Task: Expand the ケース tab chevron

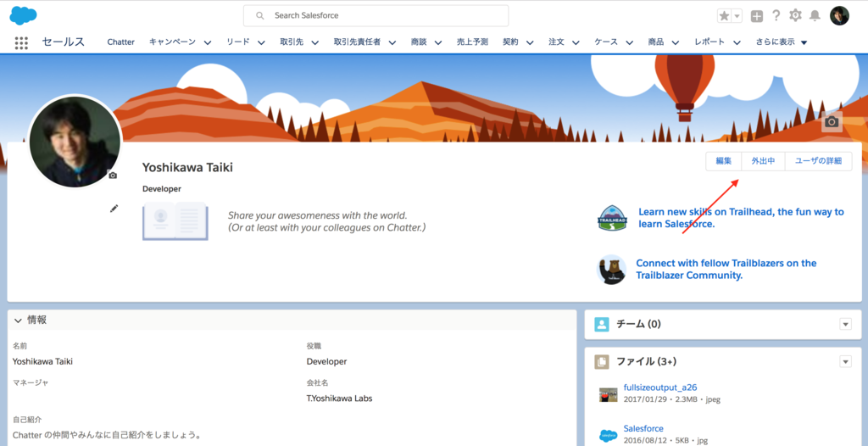Action: point(630,42)
